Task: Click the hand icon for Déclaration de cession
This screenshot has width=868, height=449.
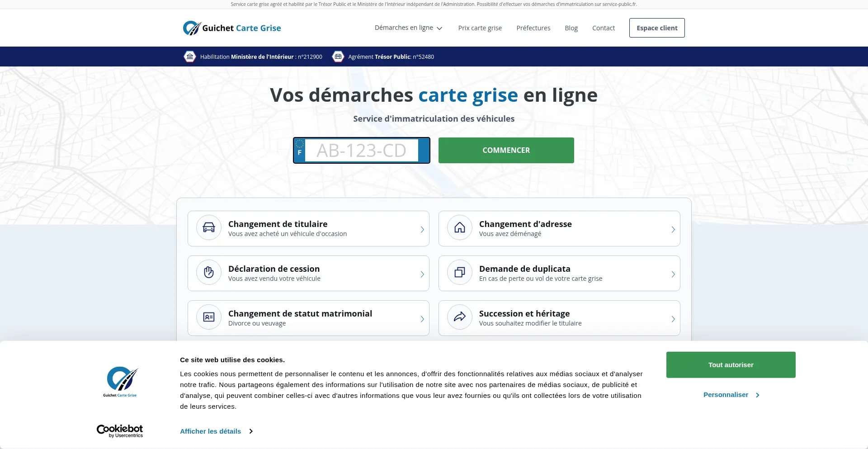Action: click(x=208, y=272)
